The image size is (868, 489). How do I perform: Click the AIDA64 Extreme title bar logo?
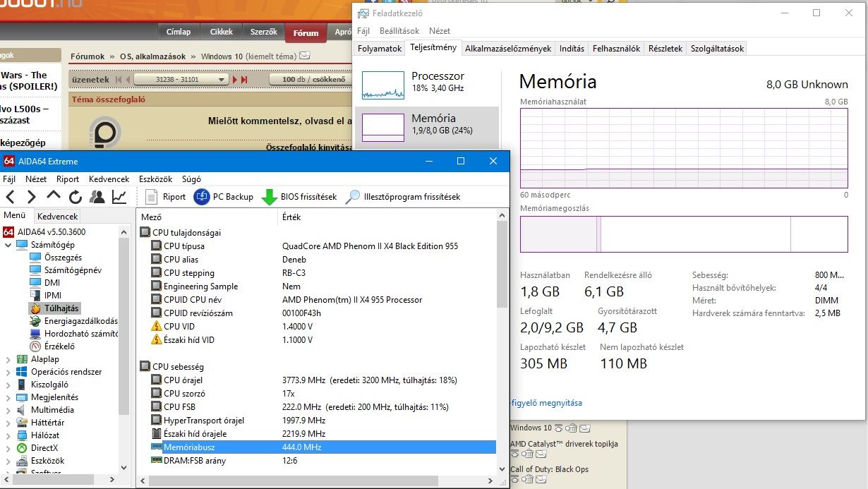tap(9, 161)
